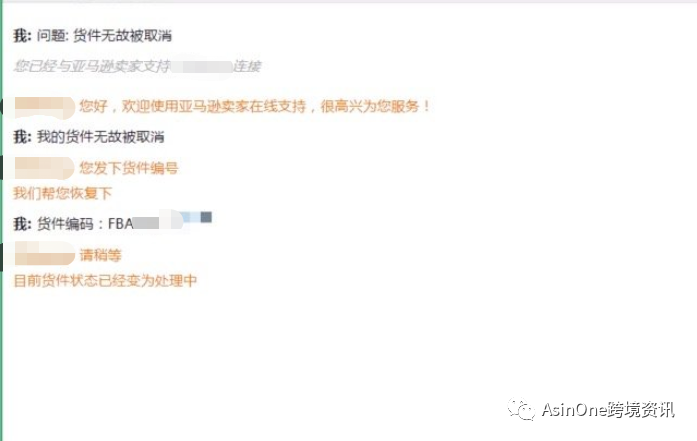
Task: Select the orange 欢迎使用亚马逊卖家在线支持 welcome message
Action: click(x=255, y=106)
